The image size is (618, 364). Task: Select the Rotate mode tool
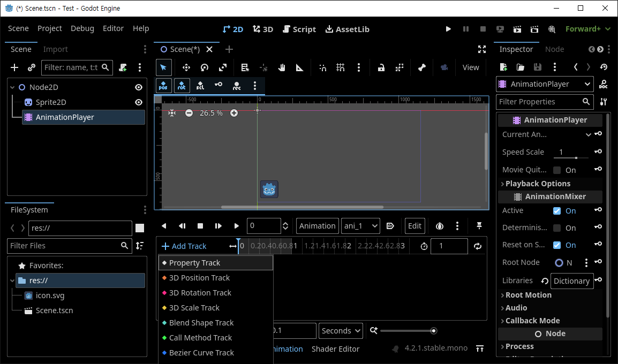[204, 67]
